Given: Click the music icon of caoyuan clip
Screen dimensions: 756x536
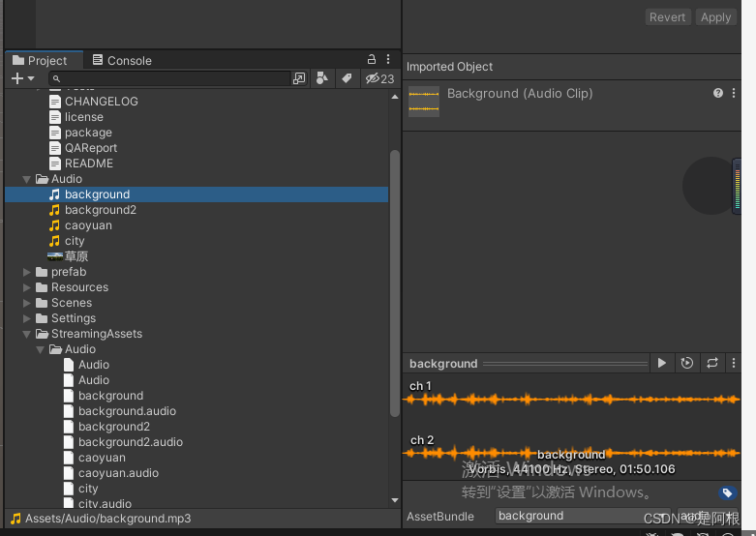Looking at the screenshot, I should tap(54, 225).
